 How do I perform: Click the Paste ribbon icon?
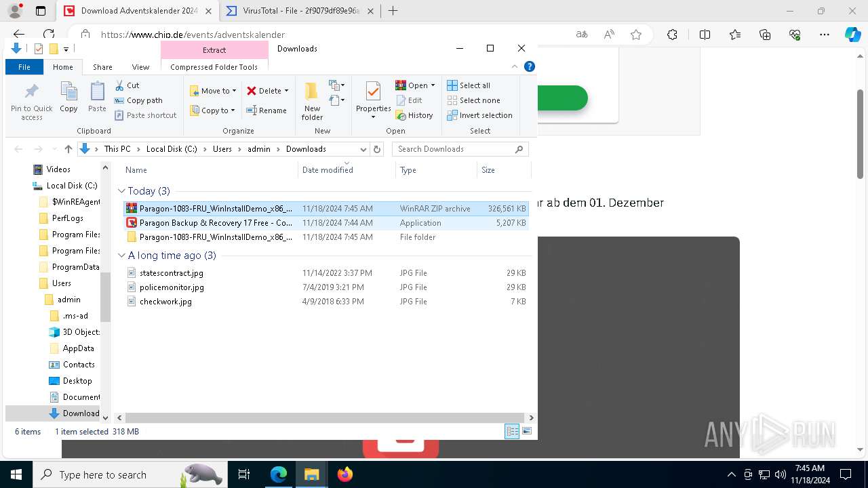pyautogui.click(x=97, y=97)
